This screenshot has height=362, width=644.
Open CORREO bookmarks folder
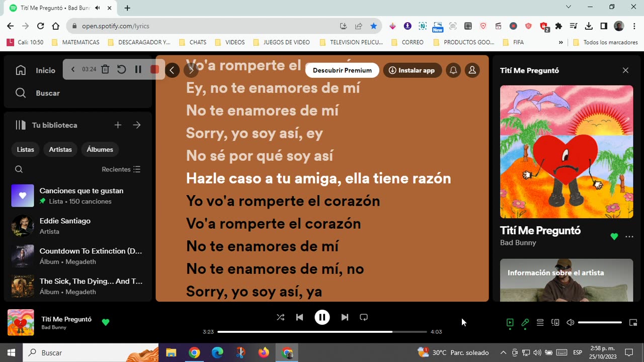click(x=408, y=42)
